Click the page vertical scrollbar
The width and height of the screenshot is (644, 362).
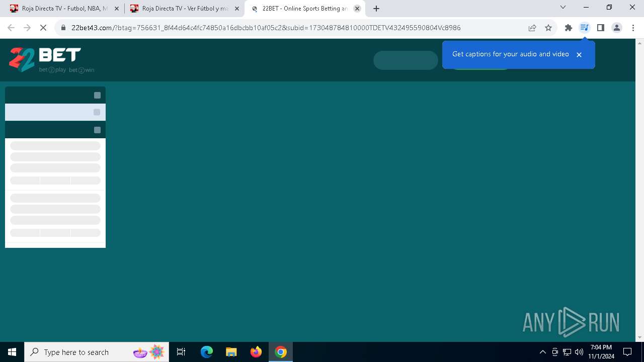639,190
